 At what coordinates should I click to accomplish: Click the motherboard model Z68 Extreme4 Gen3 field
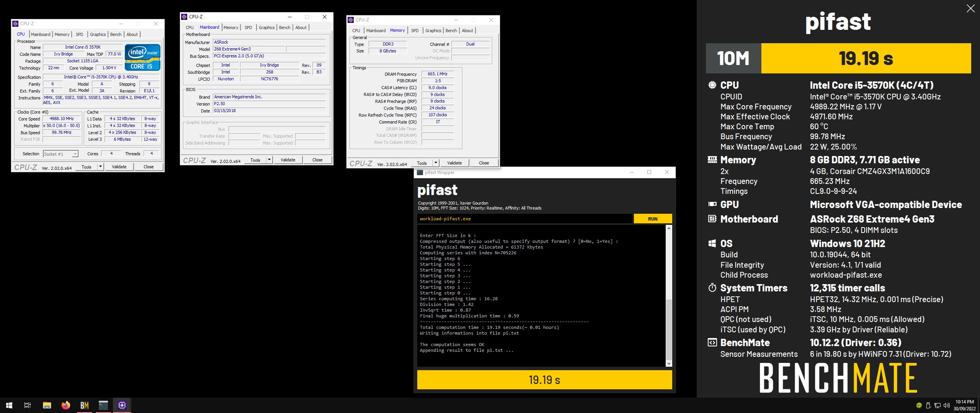tap(249, 49)
